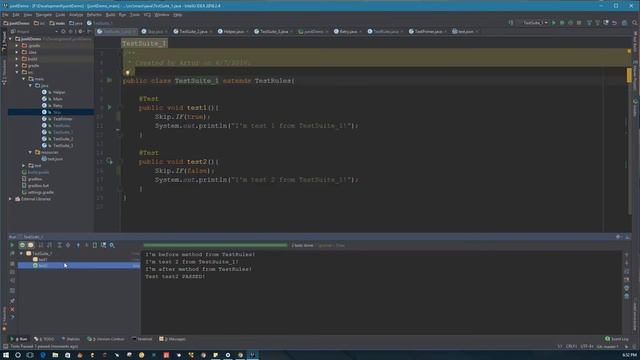Expand the .idea folder in Project tree
The image size is (640, 360).
click(x=17, y=52)
